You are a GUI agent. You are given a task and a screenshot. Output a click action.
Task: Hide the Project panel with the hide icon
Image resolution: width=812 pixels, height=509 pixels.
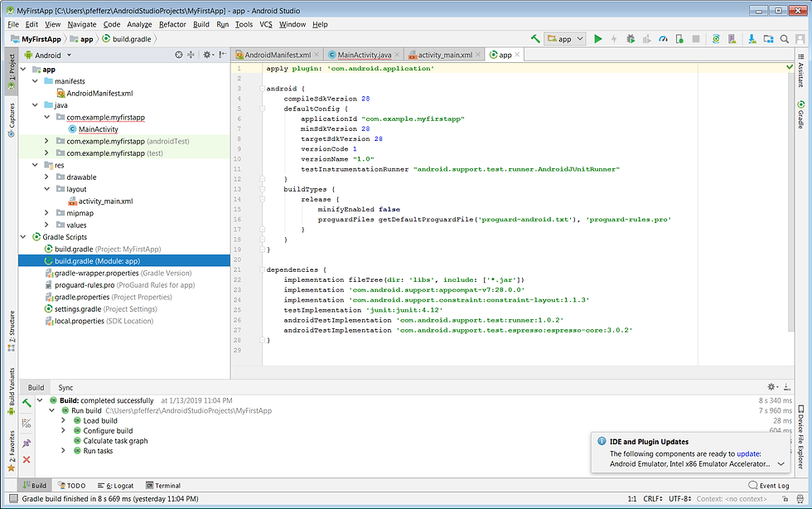pyautogui.click(x=223, y=55)
